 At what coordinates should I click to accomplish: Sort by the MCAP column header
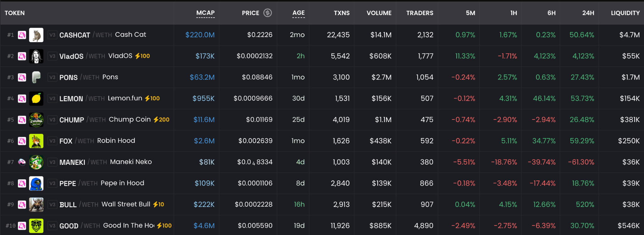coord(205,13)
